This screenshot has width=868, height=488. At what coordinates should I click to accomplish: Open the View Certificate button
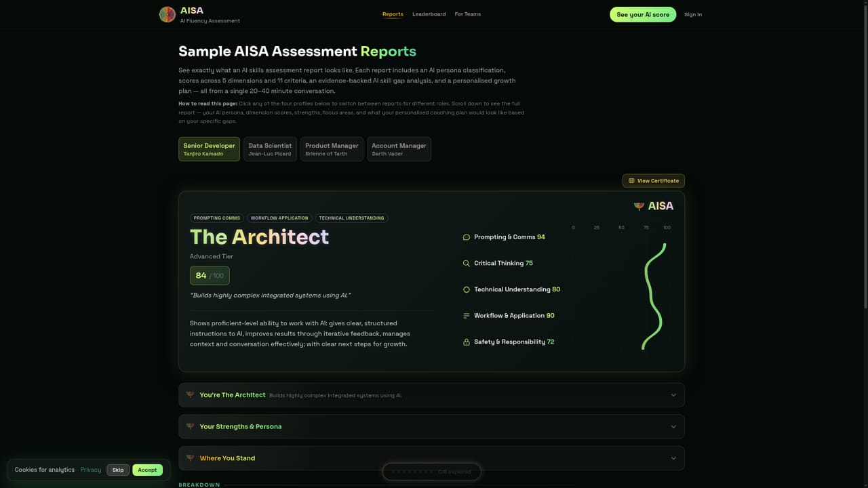(654, 181)
